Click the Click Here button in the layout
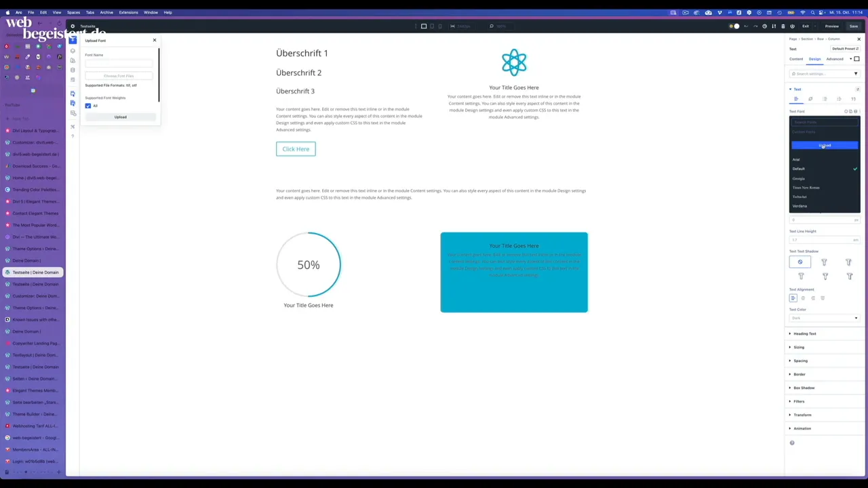868x488 pixels. click(x=295, y=148)
